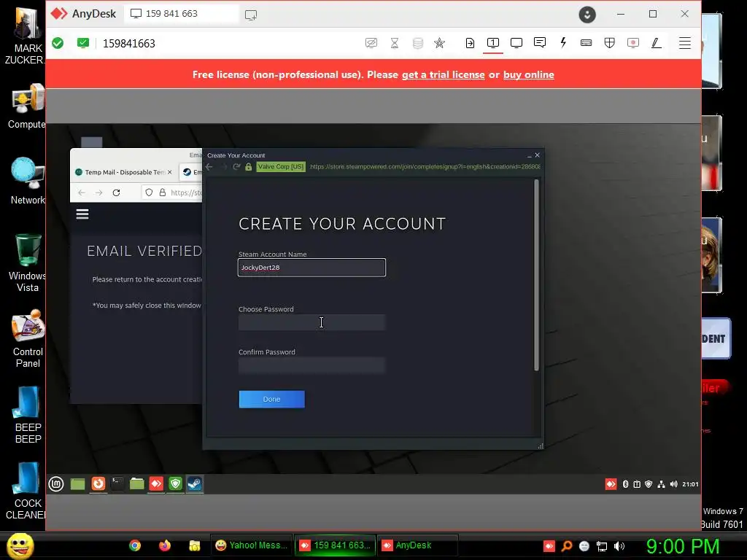Focus the Confirm Password field
Screen dimensions: 747x560
[311, 365]
